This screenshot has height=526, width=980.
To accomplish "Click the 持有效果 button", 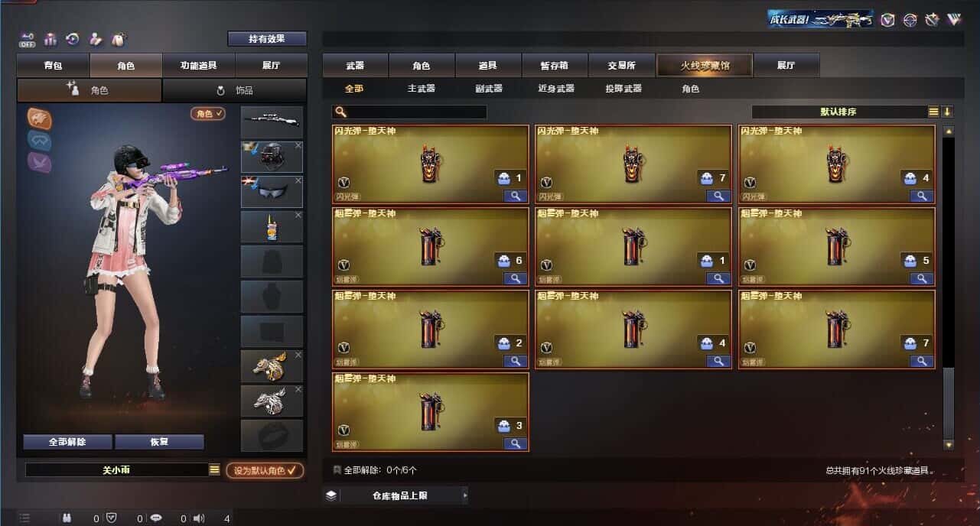I will tap(267, 38).
